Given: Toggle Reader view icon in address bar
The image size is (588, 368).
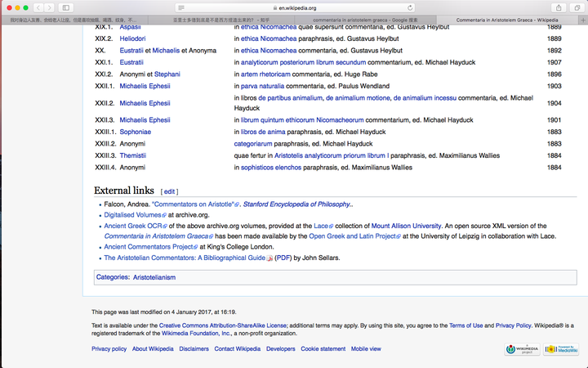Looking at the screenshot, I should pyautogui.click(x=181, y=8).
